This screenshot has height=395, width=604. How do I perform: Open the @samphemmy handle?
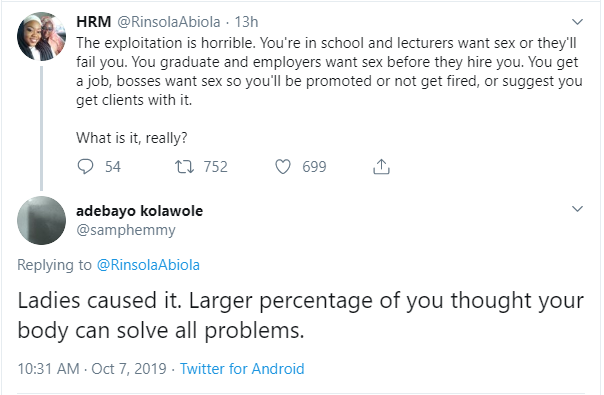point(126,230)
